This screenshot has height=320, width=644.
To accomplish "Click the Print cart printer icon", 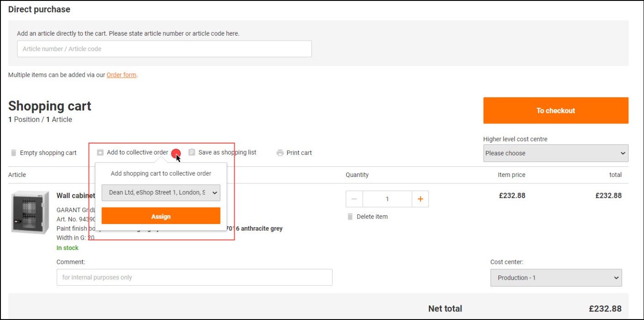I will pyautogui.click(x=280, y=153).
